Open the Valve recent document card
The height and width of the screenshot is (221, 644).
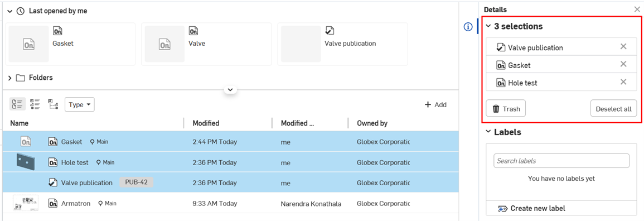pyautogui.click(x=206, y=44)
